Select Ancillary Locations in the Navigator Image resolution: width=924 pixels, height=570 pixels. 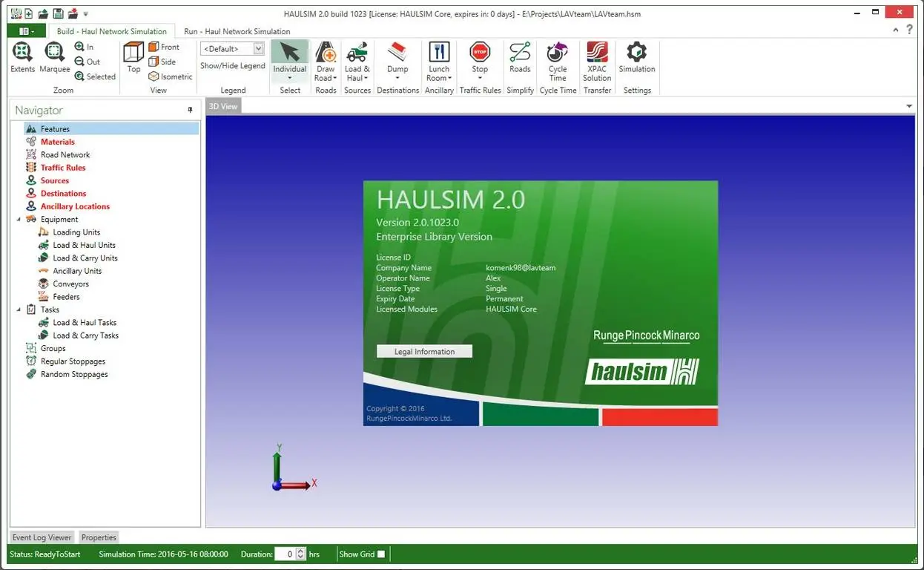[75, 206]
